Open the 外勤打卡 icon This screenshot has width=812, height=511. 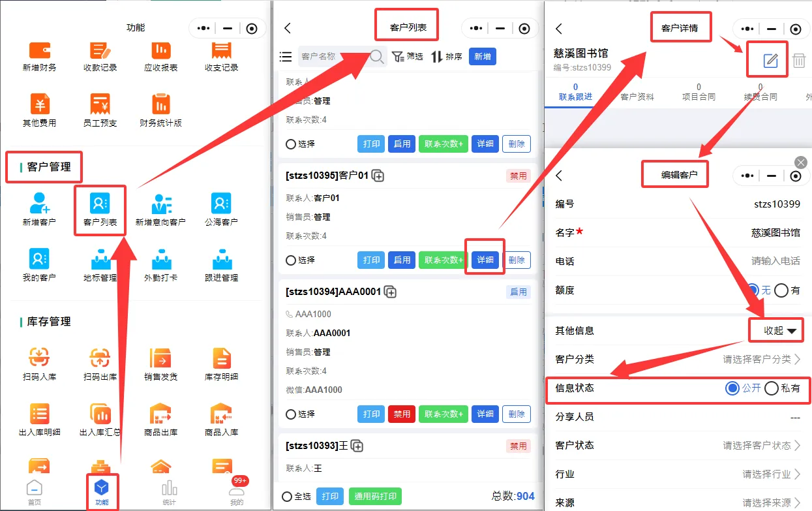[160, 260]
